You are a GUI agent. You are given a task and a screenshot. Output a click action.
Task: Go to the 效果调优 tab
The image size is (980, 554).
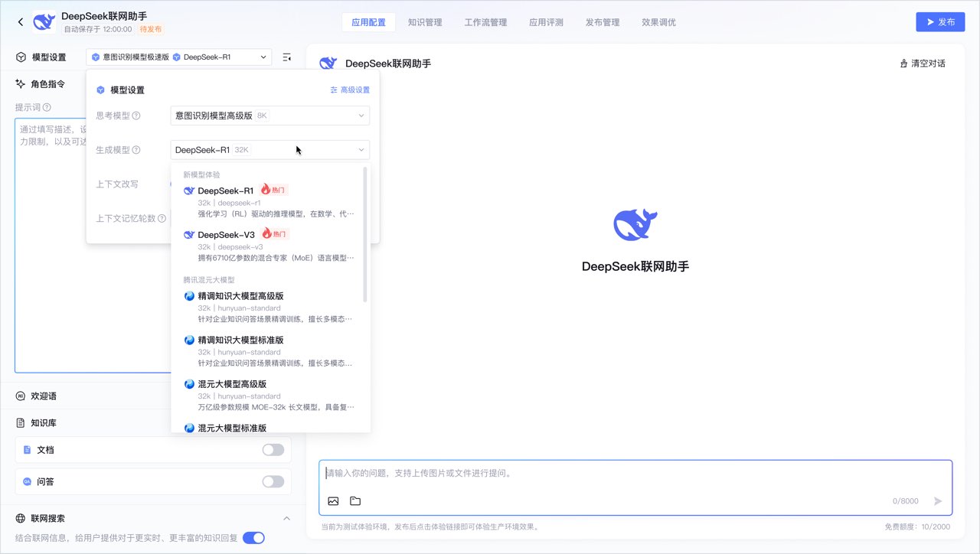click(659, 22)
